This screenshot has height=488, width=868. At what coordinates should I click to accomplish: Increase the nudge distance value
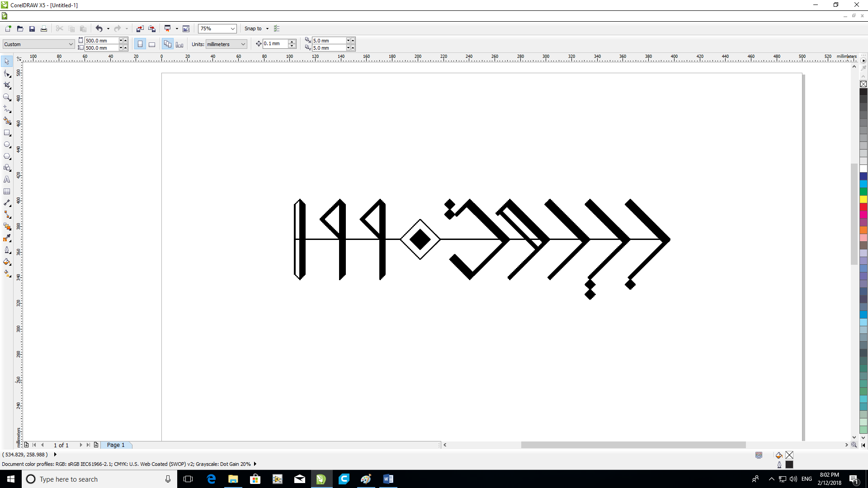pyautogui.click(x=292, y=42)
